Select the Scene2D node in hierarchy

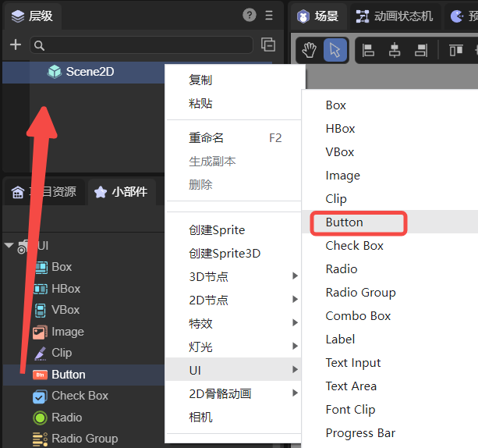[90, 72]
